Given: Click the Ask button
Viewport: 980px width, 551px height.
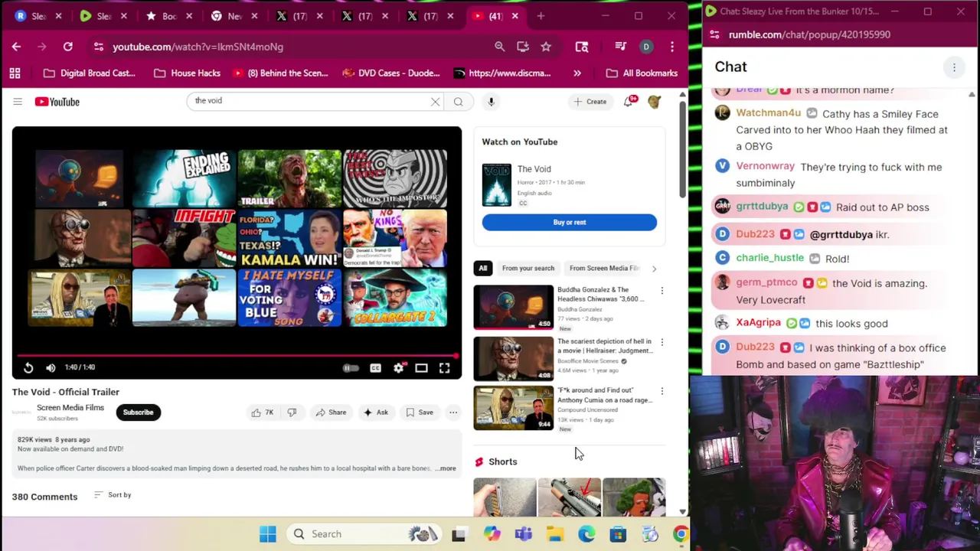Looking at the screenshot, I should pyautogui.click(x=375, y=412).
